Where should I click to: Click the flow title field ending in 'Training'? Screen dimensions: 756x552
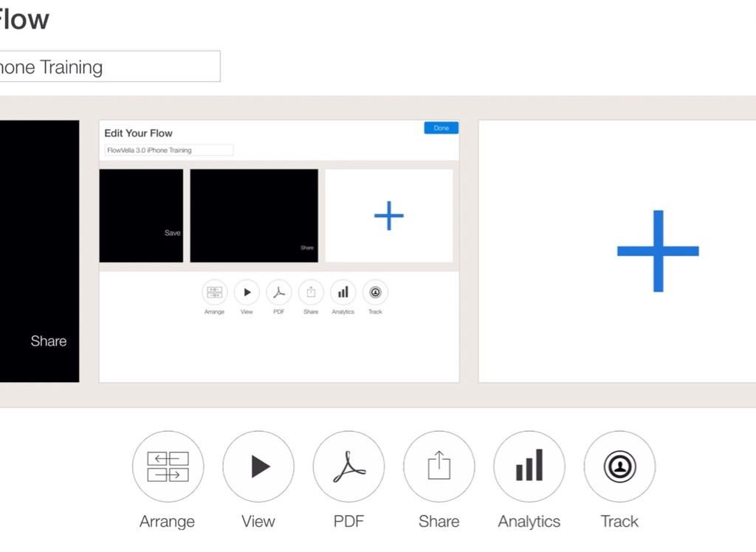(x=109, y=67)
